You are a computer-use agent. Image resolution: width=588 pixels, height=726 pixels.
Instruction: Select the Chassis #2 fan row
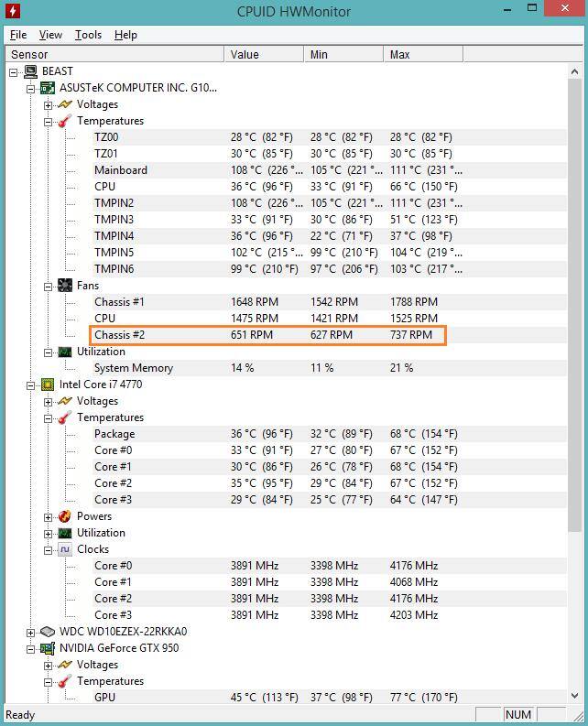click(x=329, y=335)
